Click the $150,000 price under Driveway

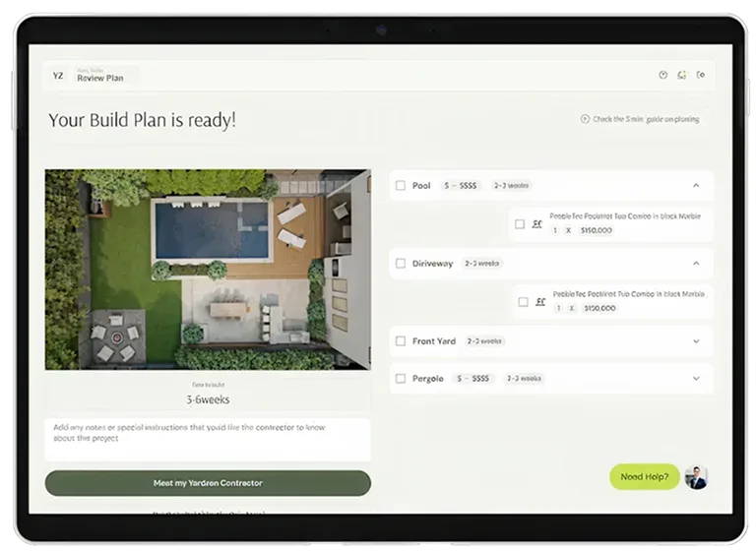(599, 308)
